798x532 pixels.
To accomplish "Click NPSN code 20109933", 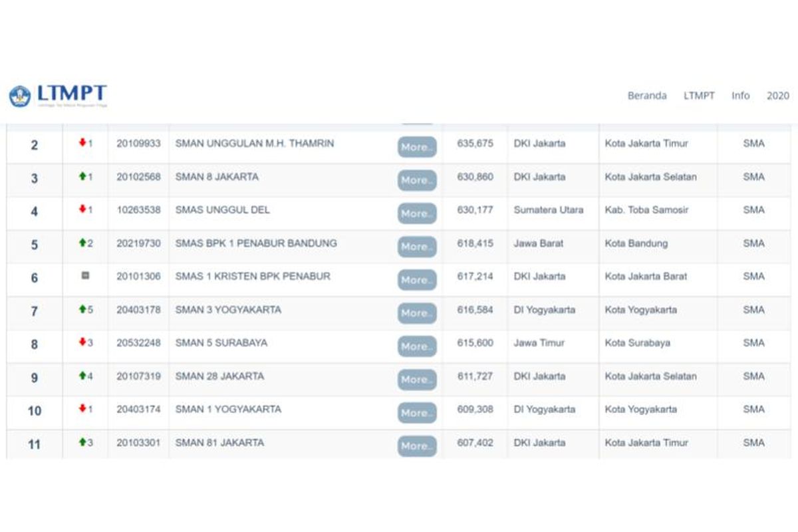I will pos(138,143).
